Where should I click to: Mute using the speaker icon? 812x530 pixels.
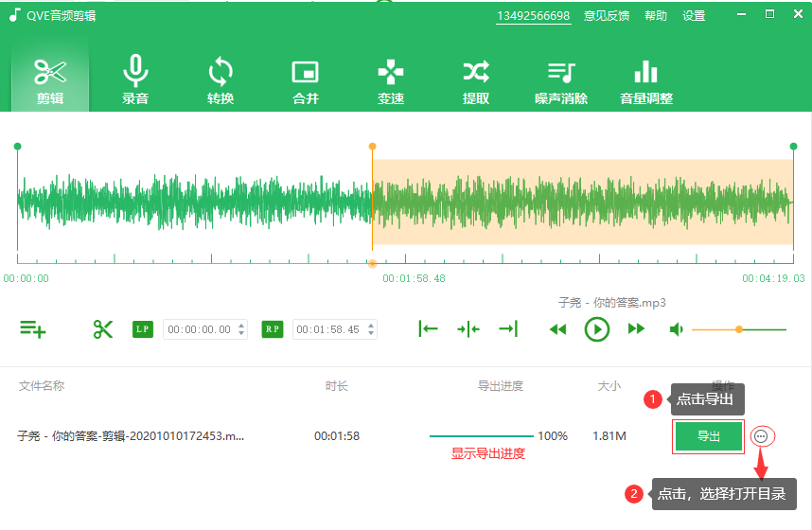(x=677, y=329)
